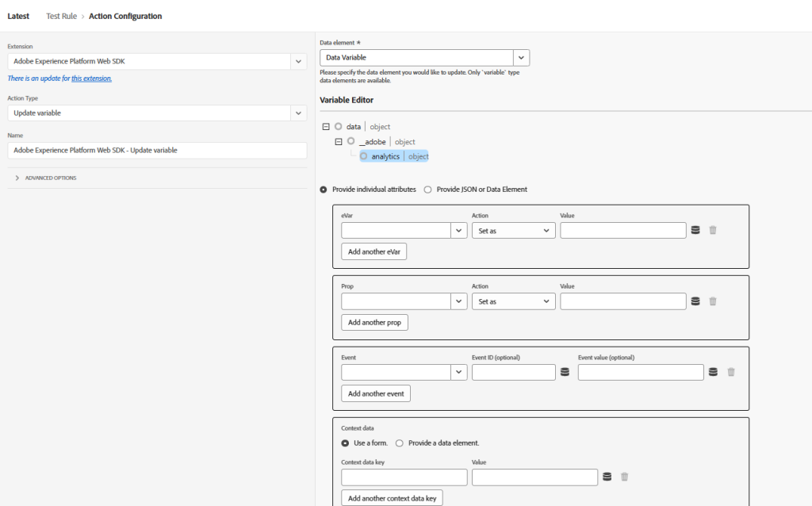812x506 pixels.
Task: Open the Action Type dropdown
Action: (298, 113)
